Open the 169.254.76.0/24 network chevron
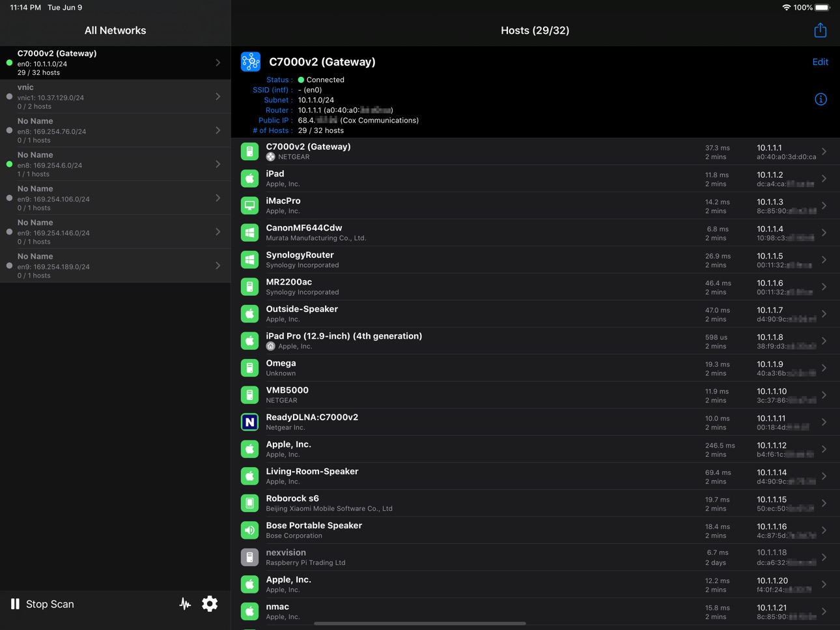The image size is (840, 630). (217, 130)
